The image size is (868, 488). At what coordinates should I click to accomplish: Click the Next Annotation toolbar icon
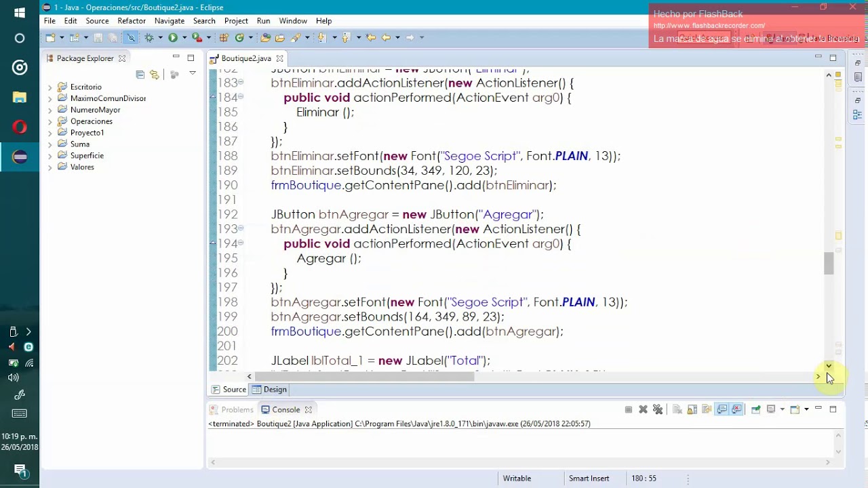coord(321,37)
